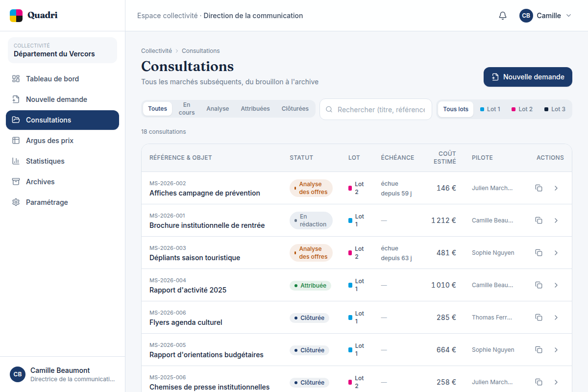Click reference MS-2026-006
The width and height of the screenshot is (588, 392).
(x=168, y=313)
